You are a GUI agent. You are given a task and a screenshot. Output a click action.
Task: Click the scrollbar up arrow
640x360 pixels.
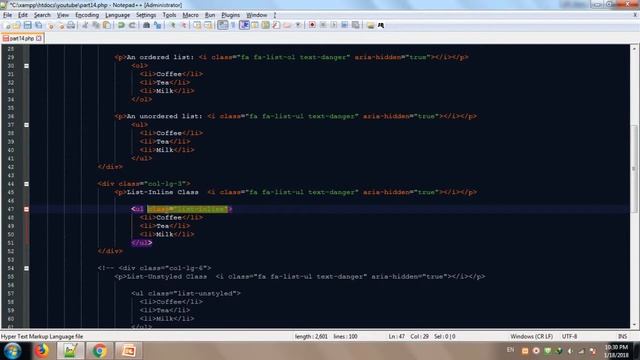click(x=634, y=49)
